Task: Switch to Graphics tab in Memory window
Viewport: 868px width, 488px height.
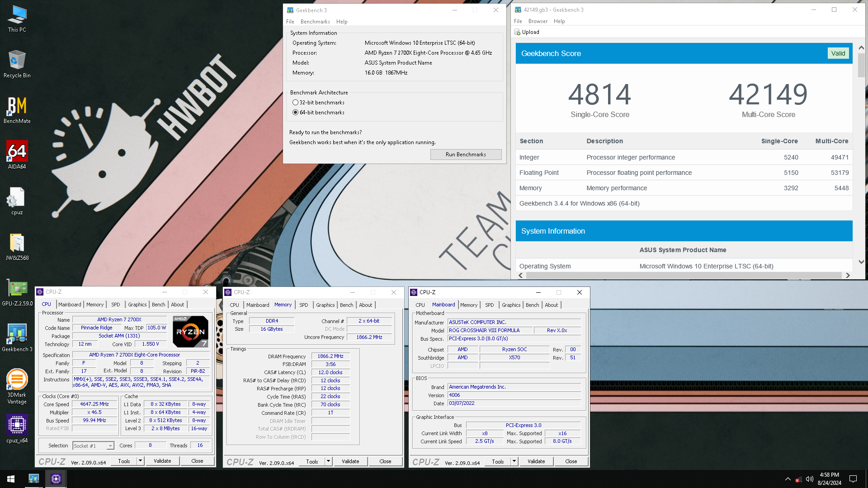Action: point(325,305)
